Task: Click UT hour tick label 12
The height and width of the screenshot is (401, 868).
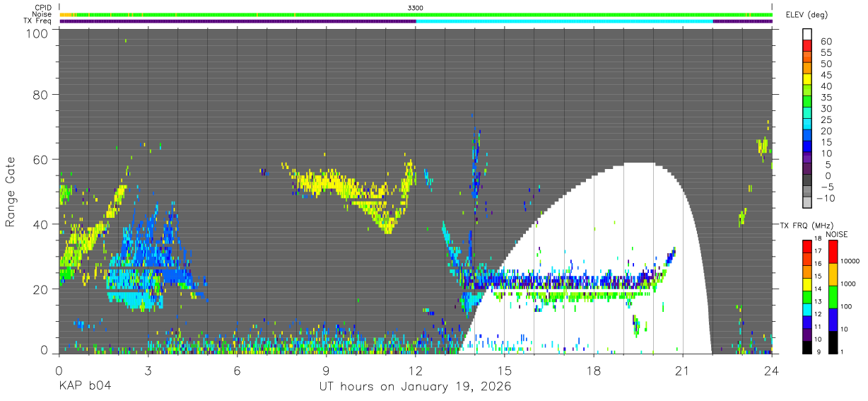Action: pos(416,370)
